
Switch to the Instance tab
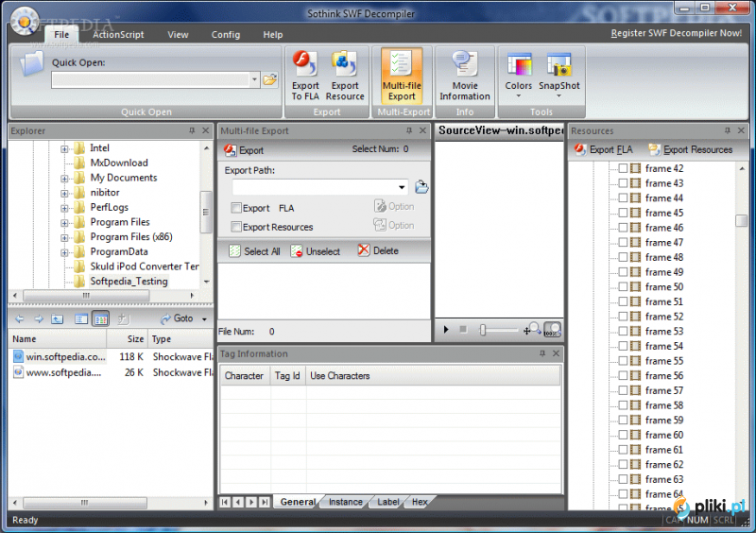(x=345, y=502)
